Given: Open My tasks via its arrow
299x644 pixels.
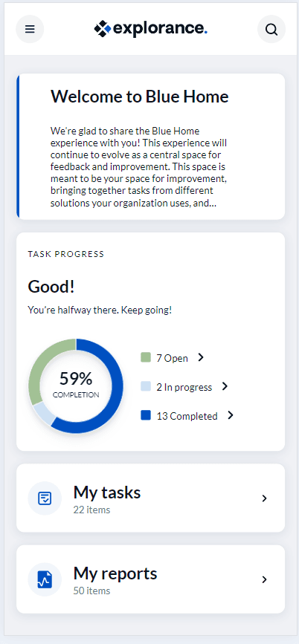Looking at the screenshot, I should point(265,498).
